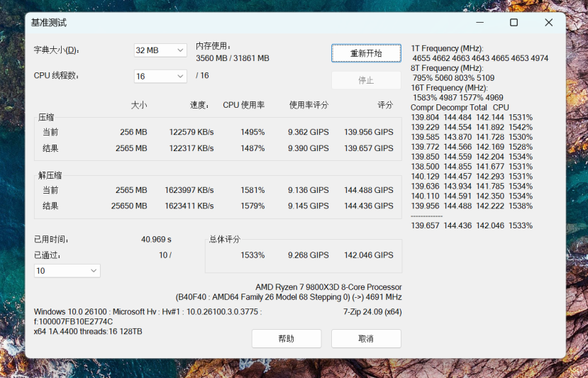
Task: Close the benchmark dialog
Action: (548, 23)
